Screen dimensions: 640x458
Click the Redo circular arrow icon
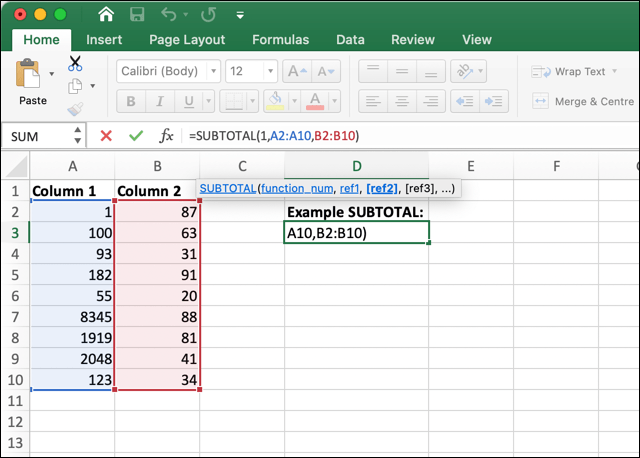click(x=209, y=15)
